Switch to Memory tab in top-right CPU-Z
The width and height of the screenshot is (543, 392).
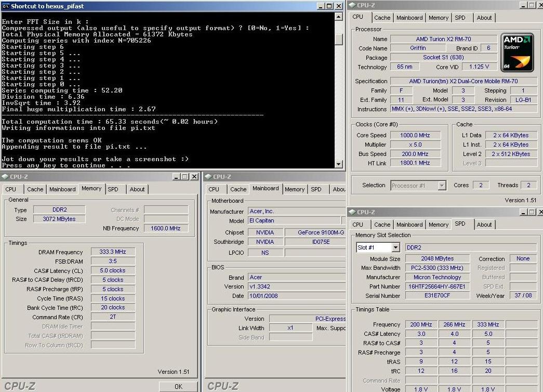click(x=439, y=18)
